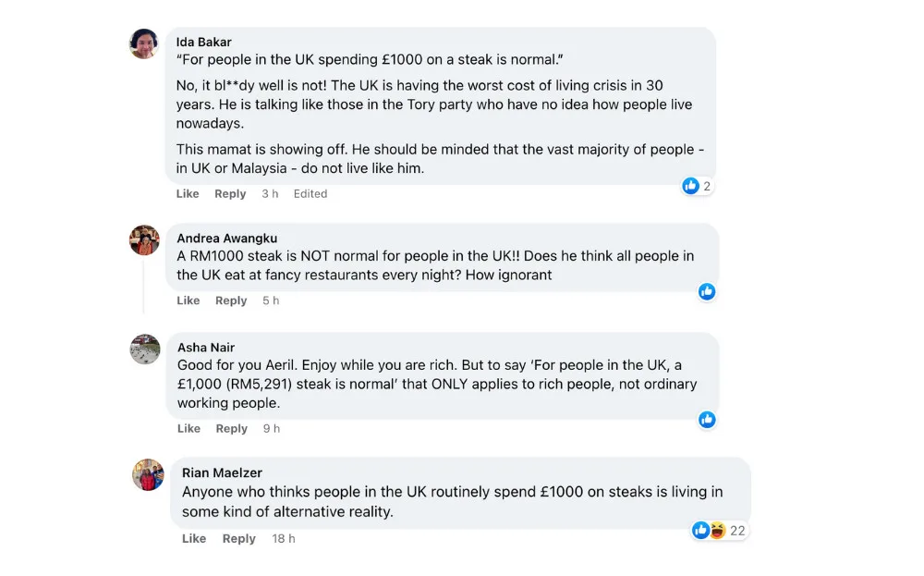Screen dimensions: 924x576
Task: Reply to Andrea Awangku's comment
Action: [x=231, y=300]
